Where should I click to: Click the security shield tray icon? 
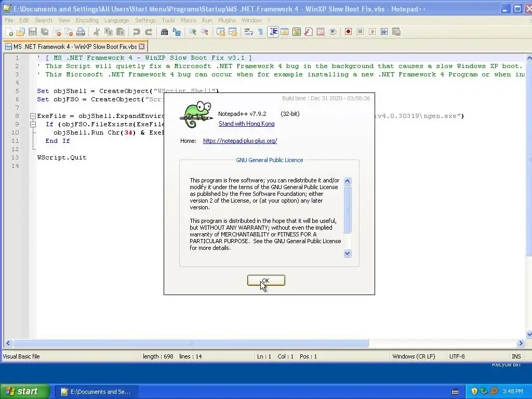click(x=474, y=392)
